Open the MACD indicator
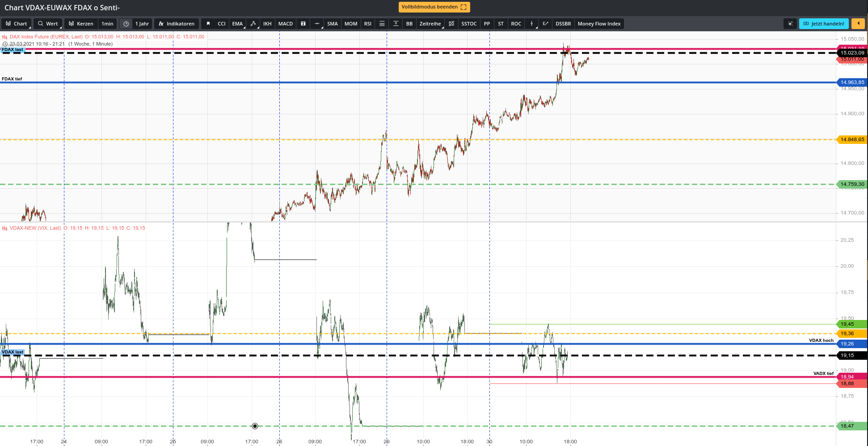 tap(286, 24)
